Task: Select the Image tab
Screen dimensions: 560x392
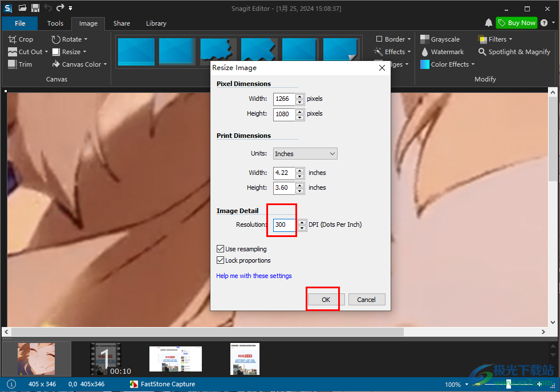Action: click(x=88, y=23)
